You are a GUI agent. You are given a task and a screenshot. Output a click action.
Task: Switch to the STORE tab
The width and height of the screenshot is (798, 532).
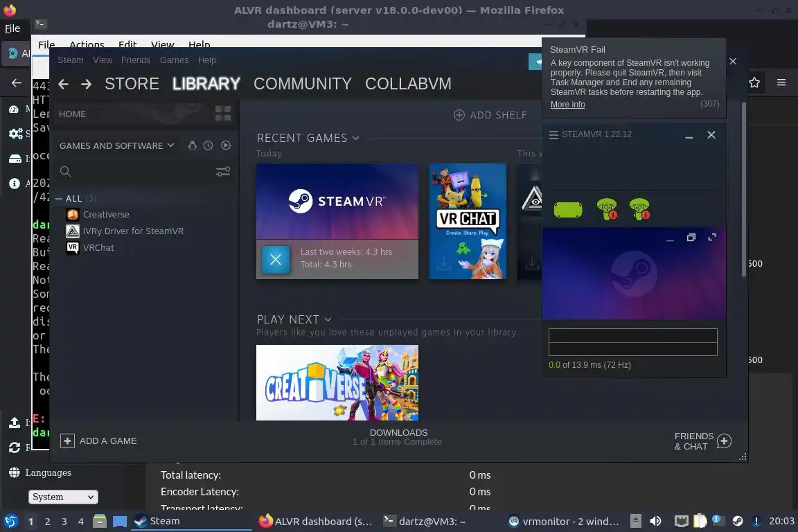click(132, 84)
